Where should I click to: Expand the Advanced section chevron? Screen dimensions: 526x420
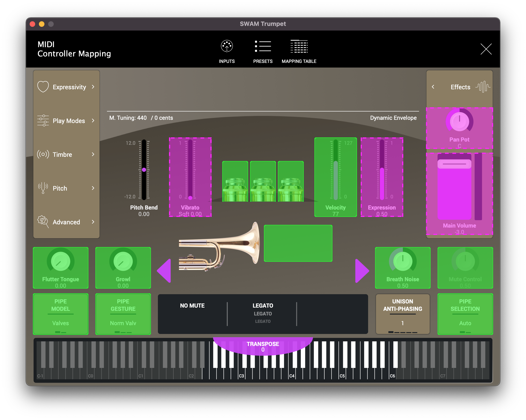click(93, 222)
